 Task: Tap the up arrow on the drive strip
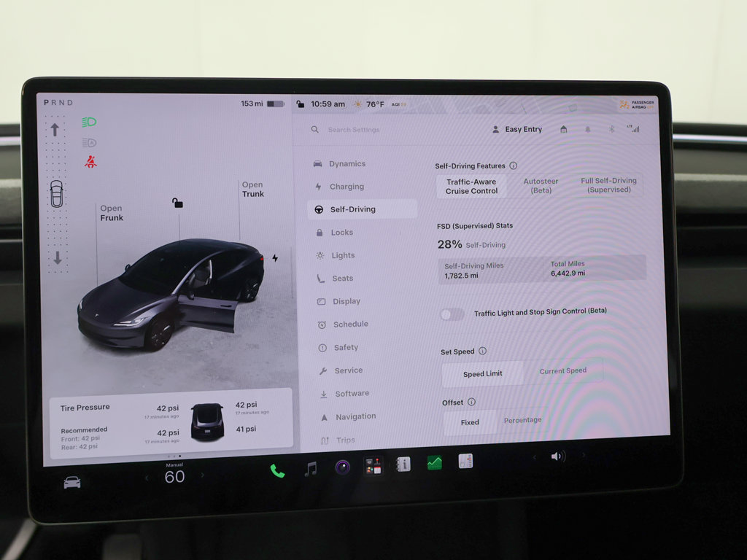tap(55, 130)
